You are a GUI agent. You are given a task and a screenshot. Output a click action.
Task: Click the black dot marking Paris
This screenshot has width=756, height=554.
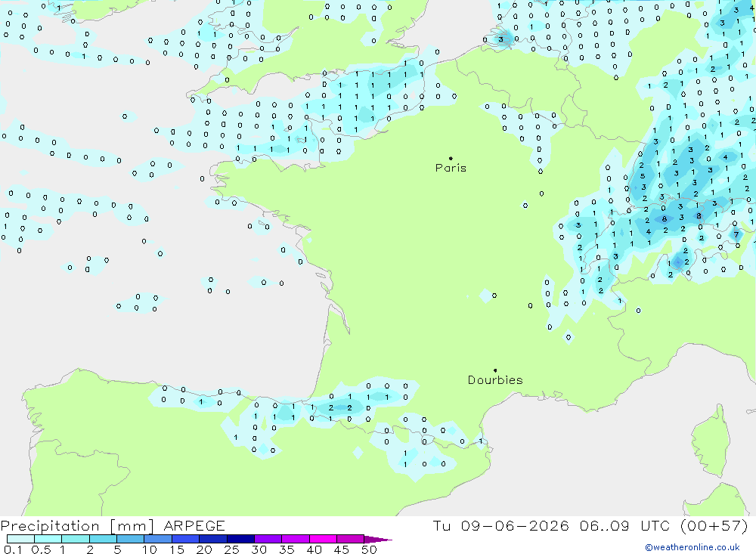click(x=451, y=158)
